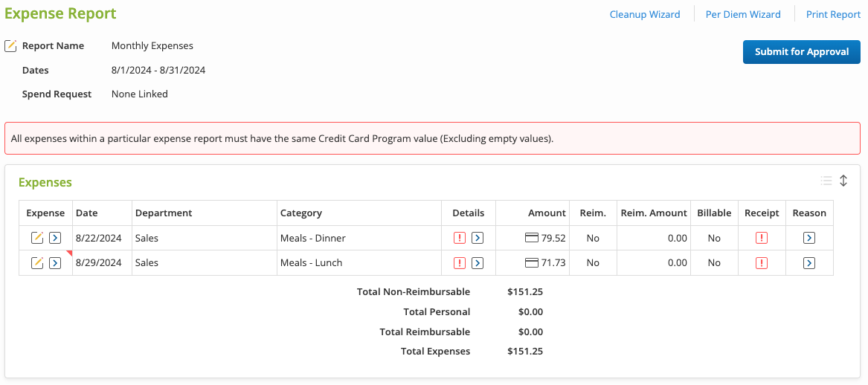
Task: Click the Expenses section heading
Action: point(45,182)
